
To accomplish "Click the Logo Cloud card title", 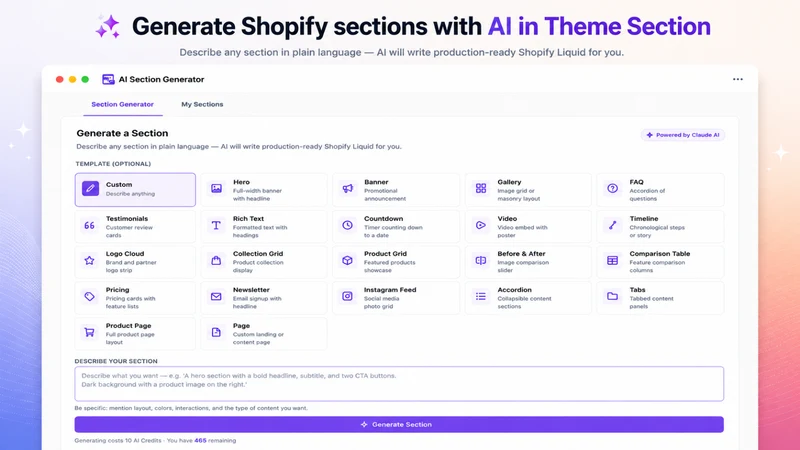I will [125, 254].
